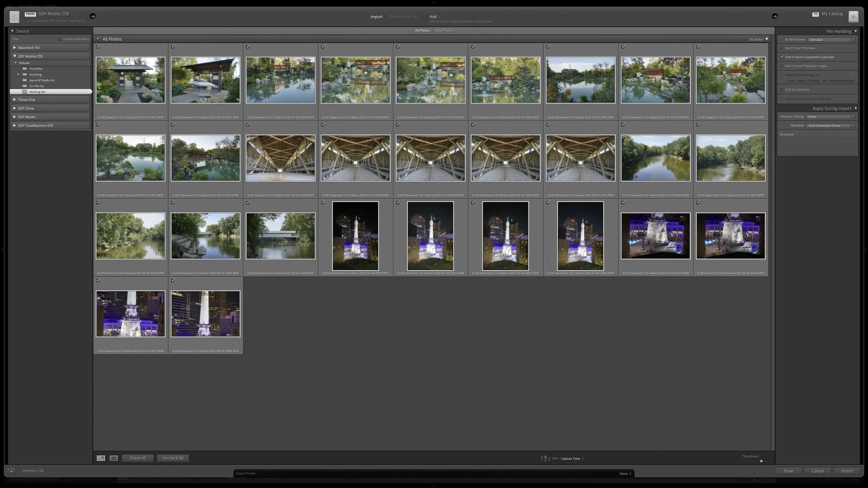The height and width of the screenshot is (488, 868).
Task: Expand the Macintosh HD volume
Action: click(x=15, y=48)
